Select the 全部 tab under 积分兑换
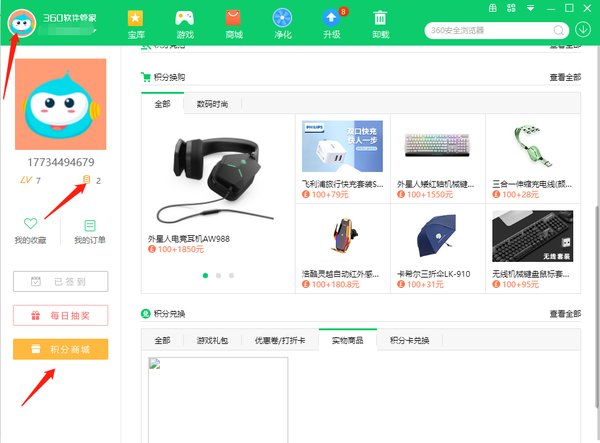 (162, 340)
